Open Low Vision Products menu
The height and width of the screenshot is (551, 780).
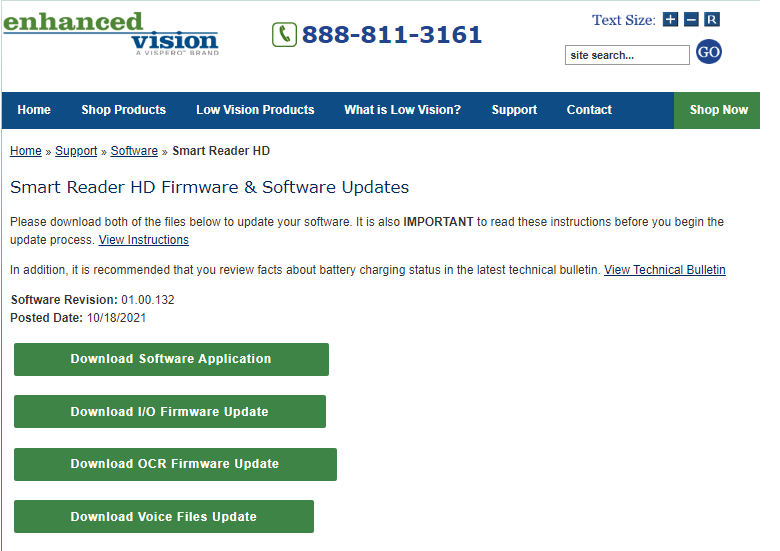255,110
